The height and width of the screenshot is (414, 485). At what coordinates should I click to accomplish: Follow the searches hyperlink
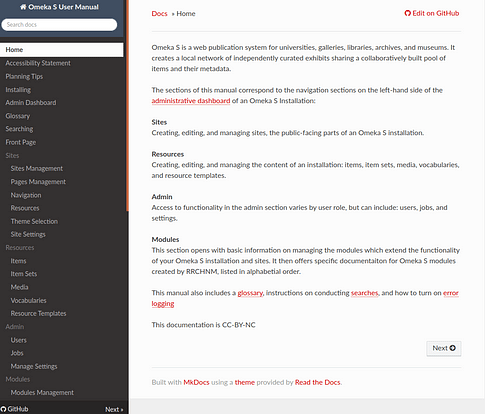coord(364,293)
